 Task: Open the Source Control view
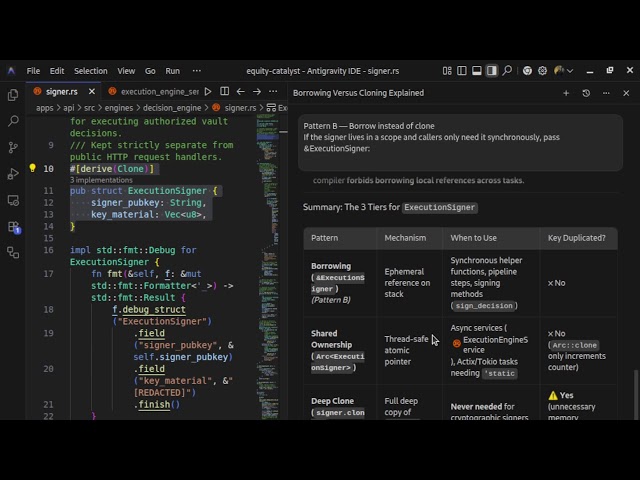click(x=13, y=147)
